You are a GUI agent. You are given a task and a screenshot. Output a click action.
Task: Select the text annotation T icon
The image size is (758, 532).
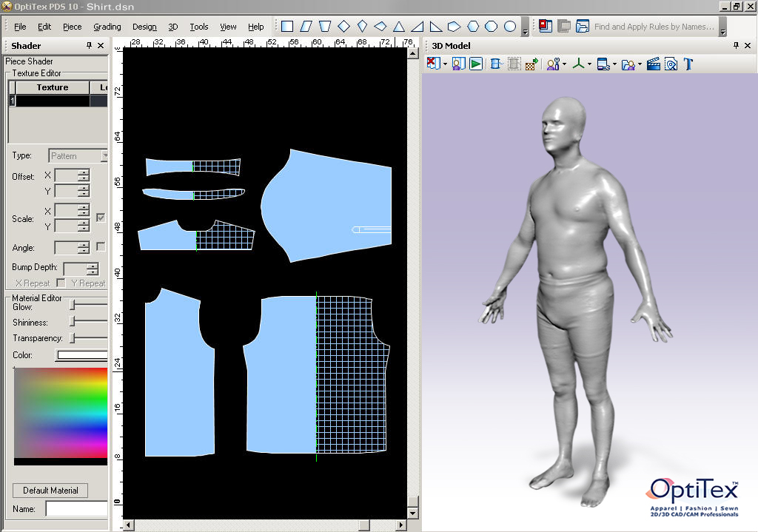click(688, 64)
